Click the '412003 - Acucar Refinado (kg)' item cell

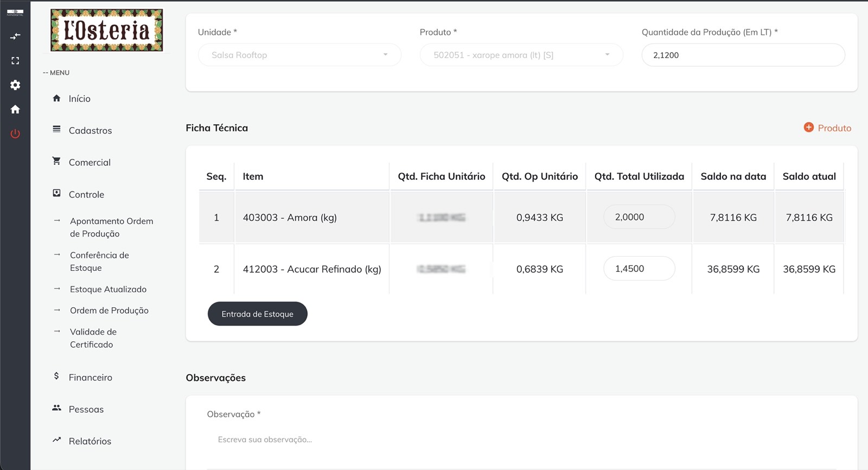pyautogui.click(x=312, y=269)
